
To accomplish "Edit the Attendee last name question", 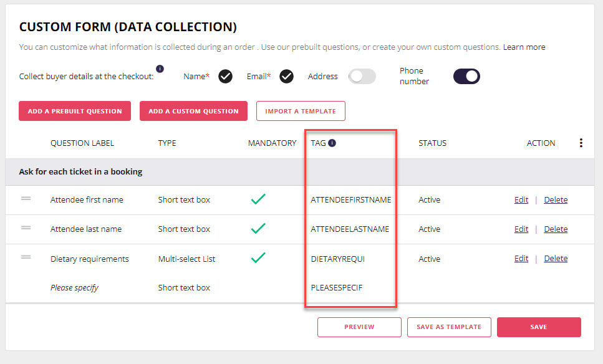I will coord(521,229).
